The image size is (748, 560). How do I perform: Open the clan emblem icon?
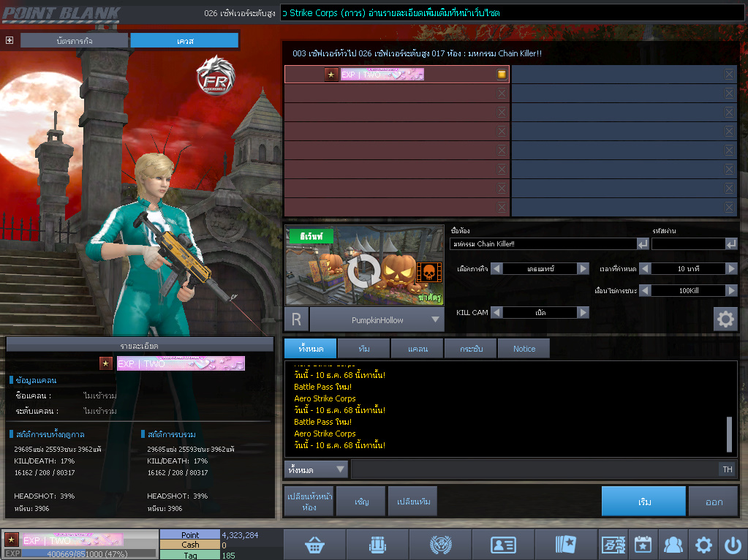[440, 545]
